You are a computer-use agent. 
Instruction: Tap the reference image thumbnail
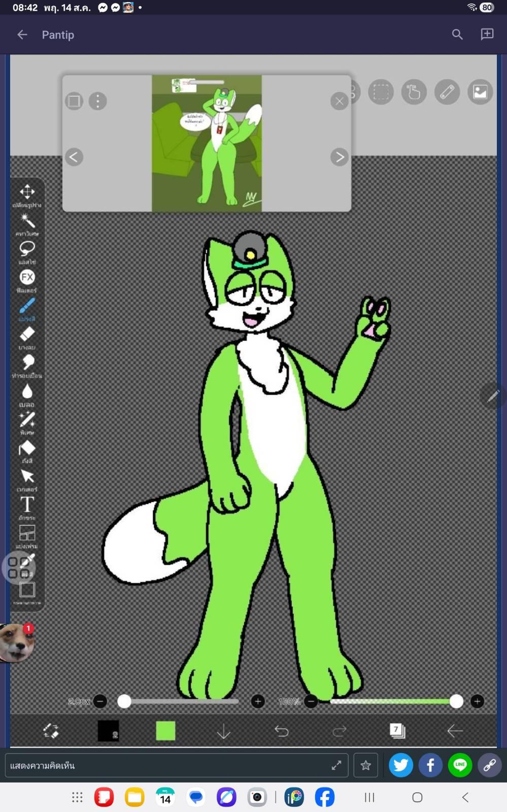(x=207, y=143)
